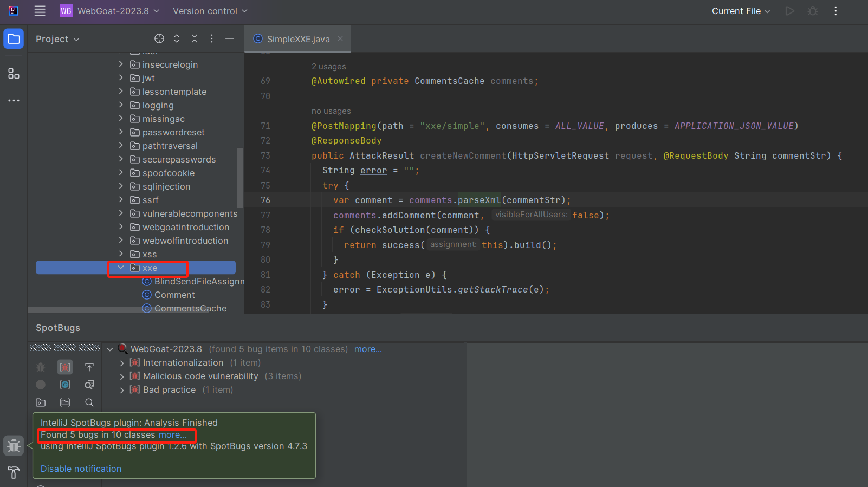Image resolution: width=868 pixels, height=487 pixels.
Task: Click Disable notification link
Action: (81, 469)
